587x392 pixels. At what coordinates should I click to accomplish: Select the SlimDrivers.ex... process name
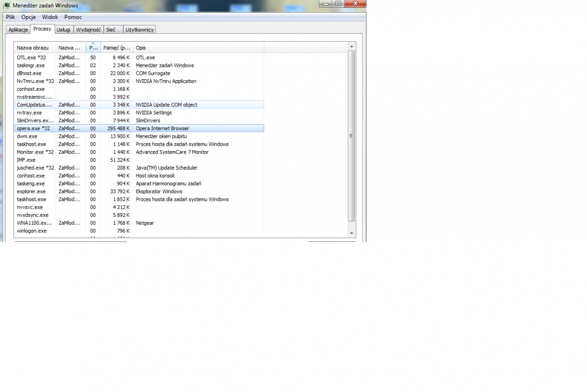point(35,120)
